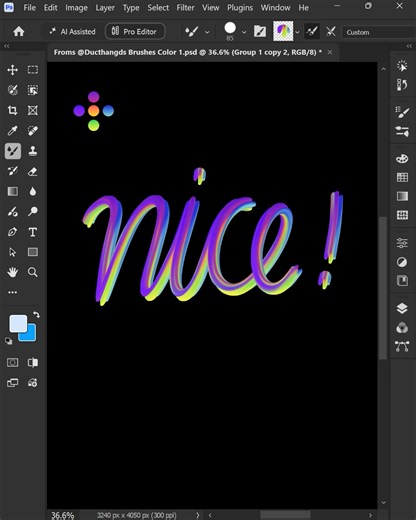Image resolution: width=416 pixels, height=520 pixels.
Task: Select the Object Selection tool
Action: click(x=33, y=90)
